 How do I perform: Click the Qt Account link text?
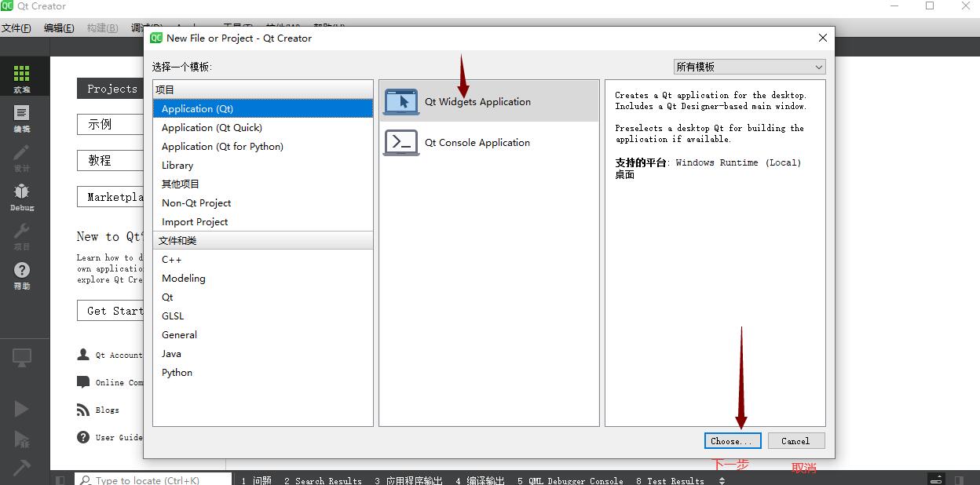(x=119, y=356)
